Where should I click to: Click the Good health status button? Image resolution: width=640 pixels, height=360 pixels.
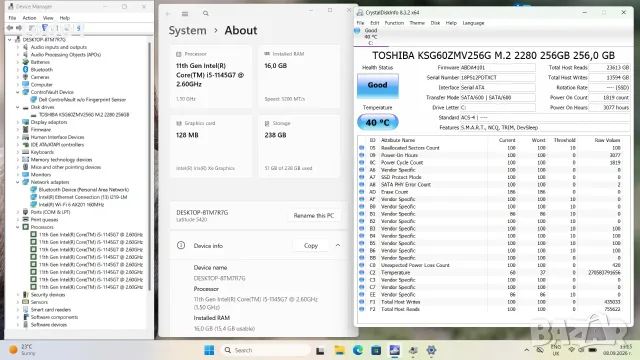click(x=378, y=85)
